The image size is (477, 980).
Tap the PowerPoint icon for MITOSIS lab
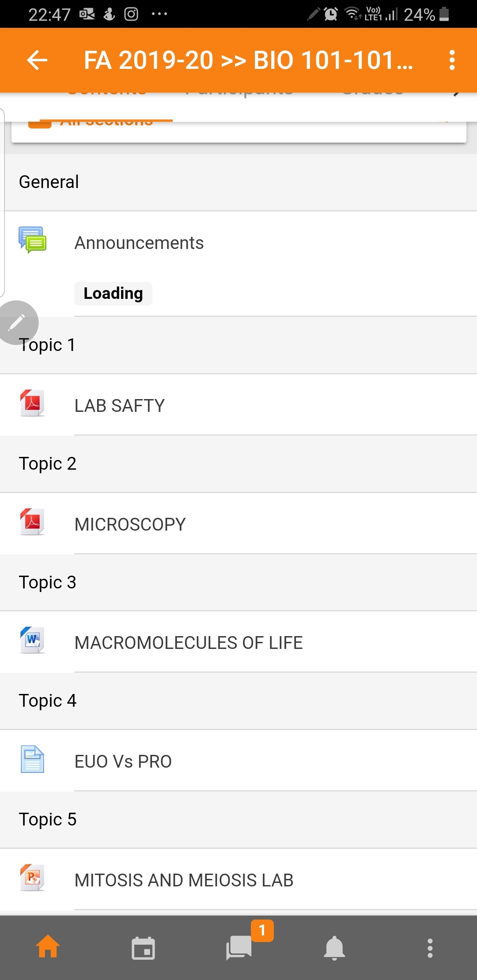32,877
